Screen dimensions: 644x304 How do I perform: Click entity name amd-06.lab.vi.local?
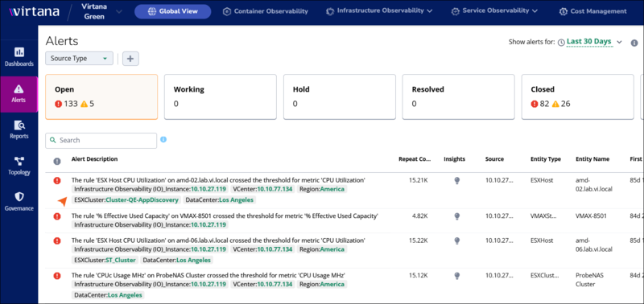tap(594, 244)
